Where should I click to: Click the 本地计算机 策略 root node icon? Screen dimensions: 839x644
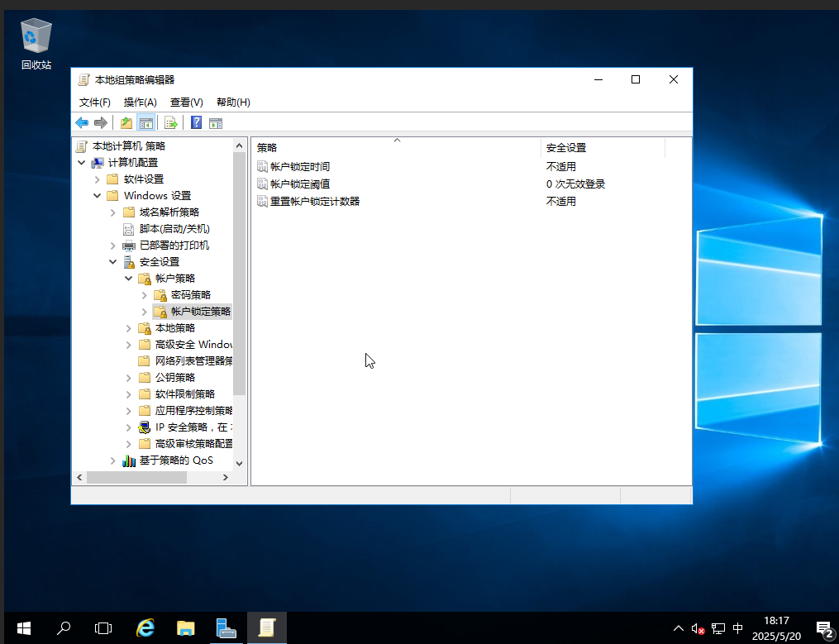point(82,146)
